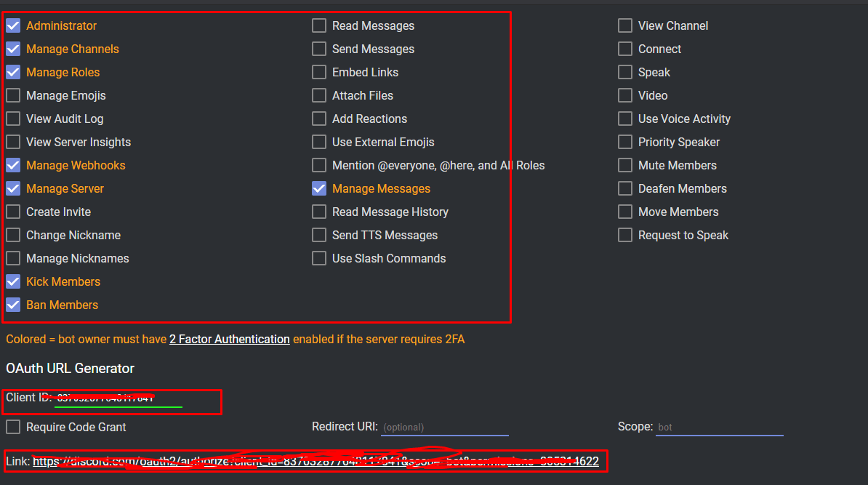Uncheck the Manage Roles checkbox
Screen dimensions: 868x485
click(x=13, y=72)
